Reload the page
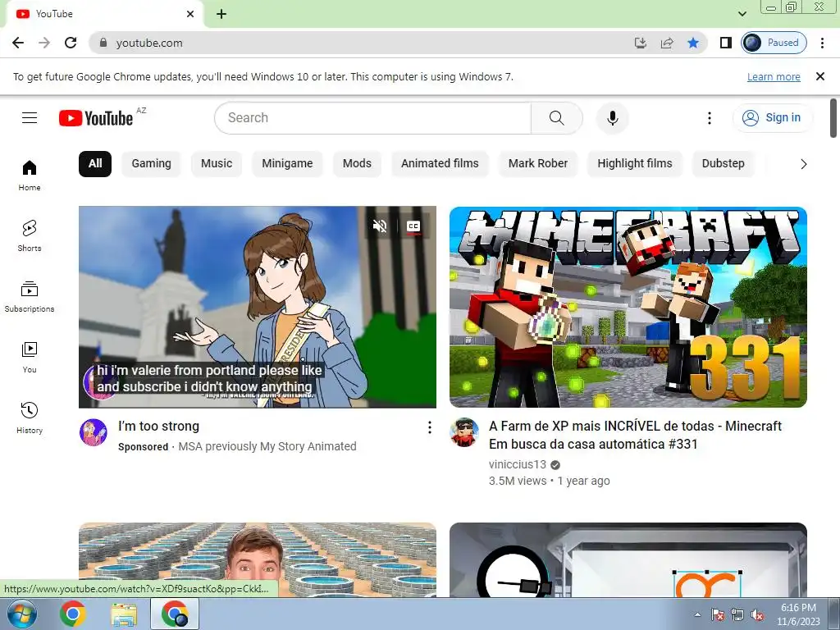 coord(71,43)
